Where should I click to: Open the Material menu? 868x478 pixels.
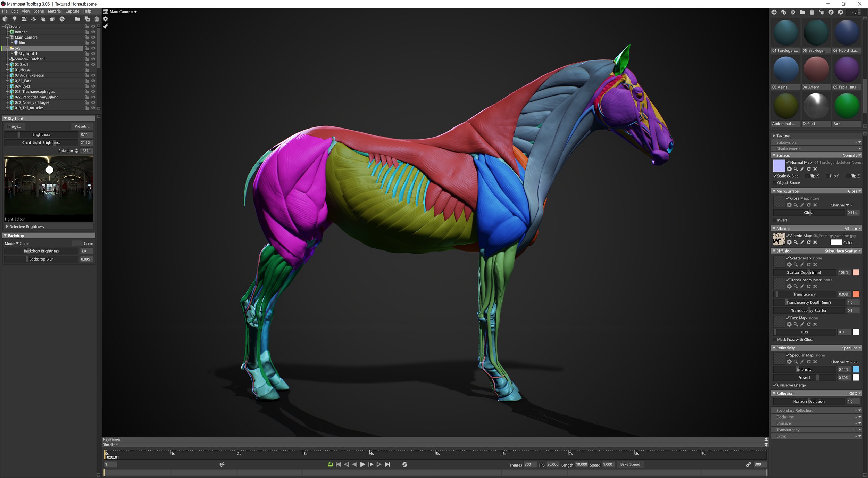(x=55, y=11)
